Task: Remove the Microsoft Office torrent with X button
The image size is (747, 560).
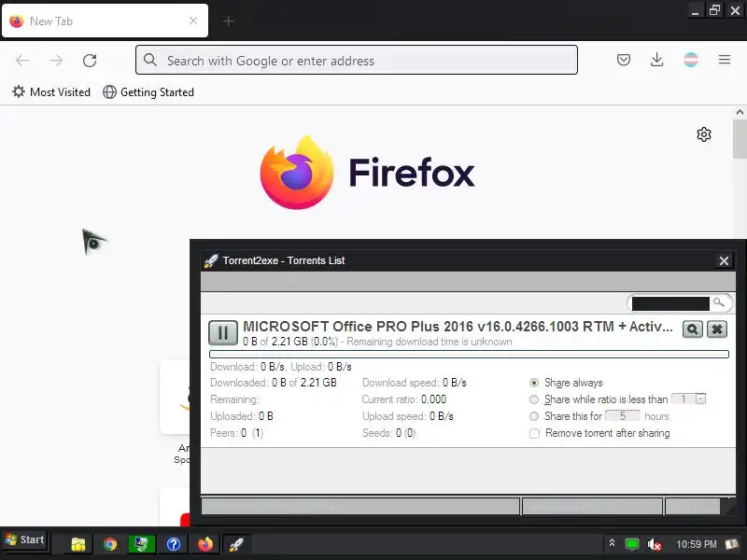Action: pyautogui.click(x=717, y=329)
